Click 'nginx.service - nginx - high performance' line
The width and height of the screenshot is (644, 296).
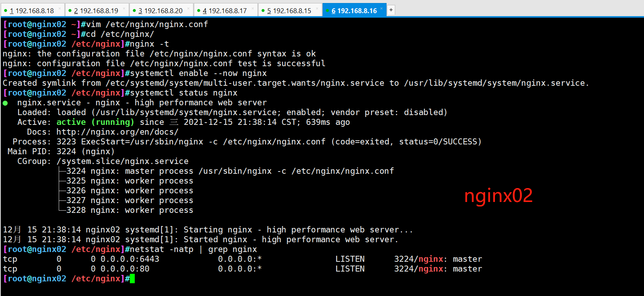pyautogui.click(x=142, y=103)
